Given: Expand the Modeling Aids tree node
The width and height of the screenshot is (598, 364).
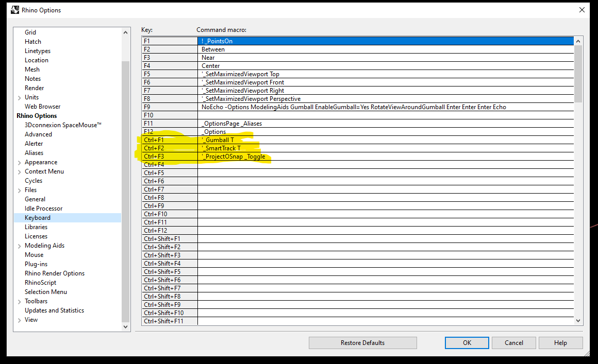Looking at the screenshot, I should [20, 246].
